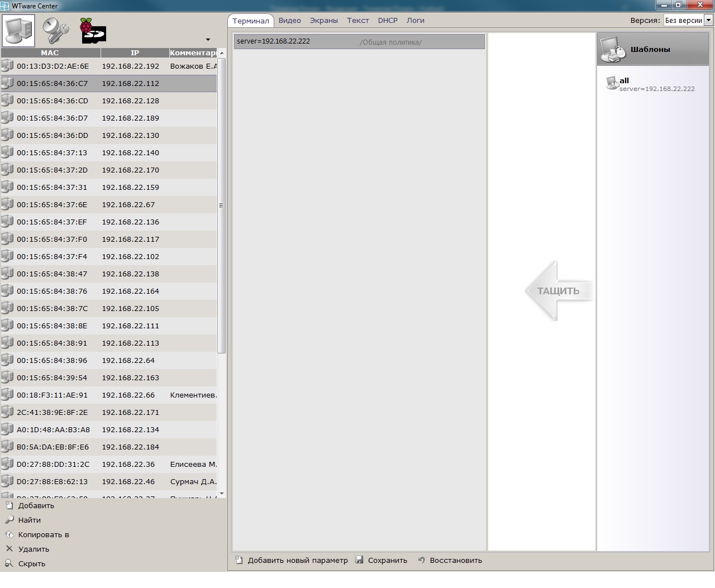Image resolution: width=715 pixels, height=588 pixels.
Task: Click the Raspberry Pi SD card icon
Action: (92, 30)
